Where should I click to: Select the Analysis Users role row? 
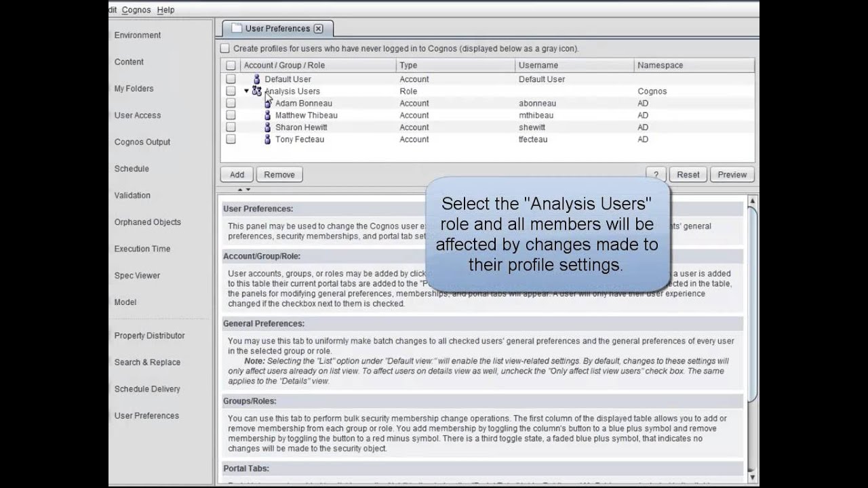click(487, 91)
